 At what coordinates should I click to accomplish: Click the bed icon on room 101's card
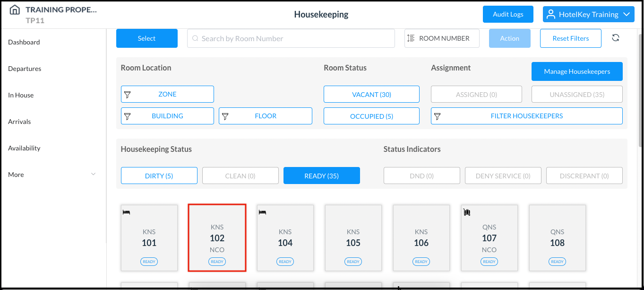pyautogui.click(x=126, y=212)
